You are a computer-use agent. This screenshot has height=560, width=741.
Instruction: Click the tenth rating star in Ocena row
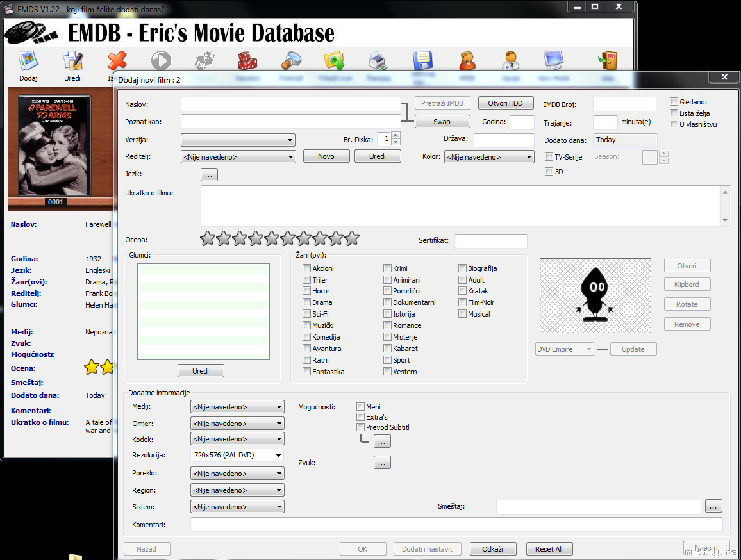[352, 238]
